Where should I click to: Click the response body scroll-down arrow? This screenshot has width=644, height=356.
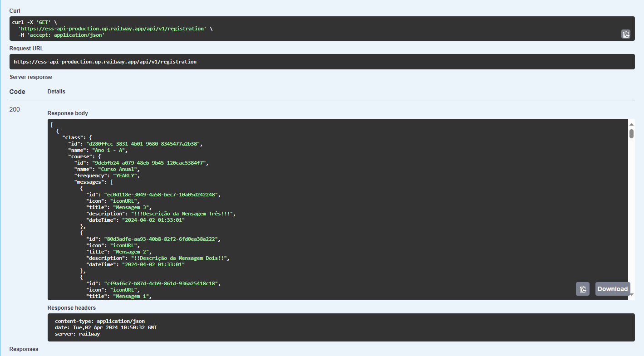(x=631, y=295)
